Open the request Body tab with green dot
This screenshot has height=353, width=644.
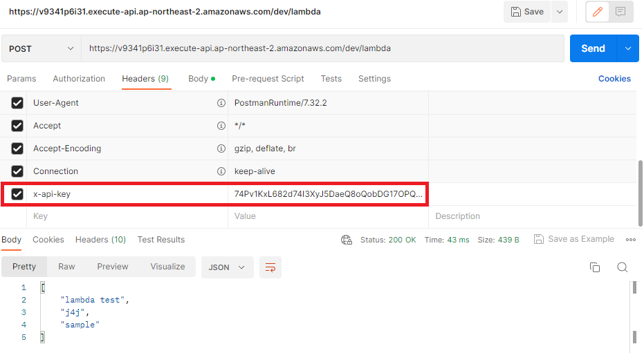[201, 79]
